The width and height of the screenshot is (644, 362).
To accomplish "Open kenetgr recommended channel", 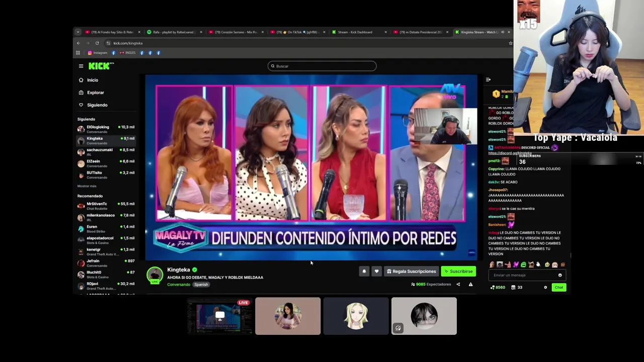I will 106,251.
